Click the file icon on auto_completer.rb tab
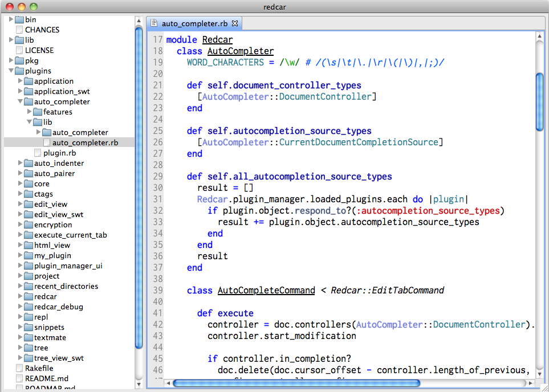The height and width of the screenshot is (392, 549). tap(154, 23)
